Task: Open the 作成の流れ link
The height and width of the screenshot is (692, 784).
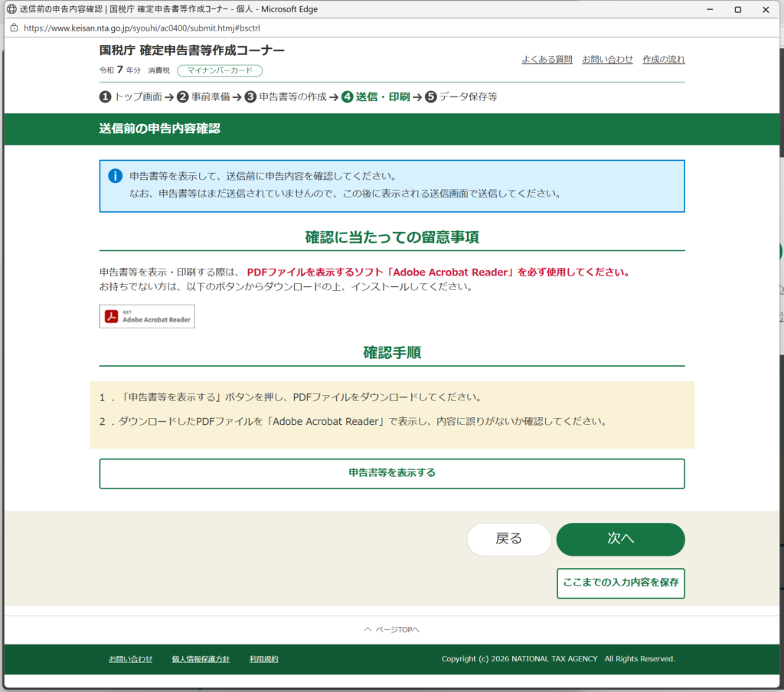Action: (663, 60)
